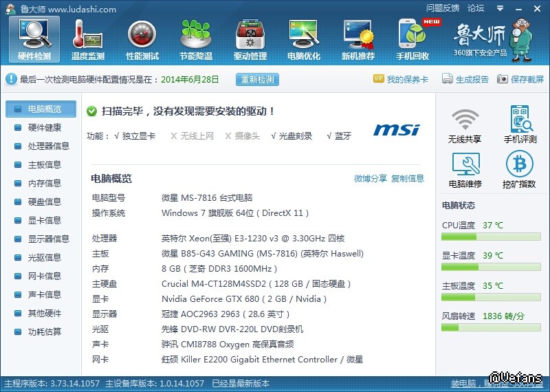Launch 电脑优化 computer optimization icon
The image size is (550, 392).
coord(304,33)
